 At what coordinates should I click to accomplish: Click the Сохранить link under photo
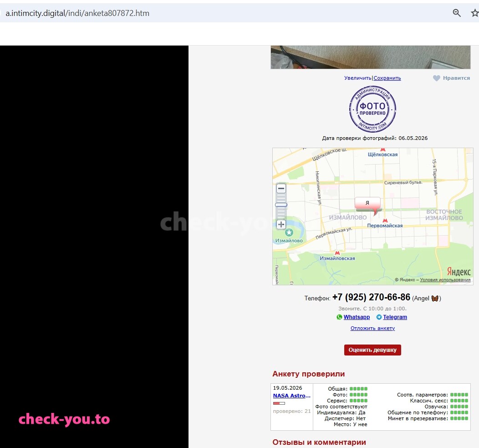387,78
